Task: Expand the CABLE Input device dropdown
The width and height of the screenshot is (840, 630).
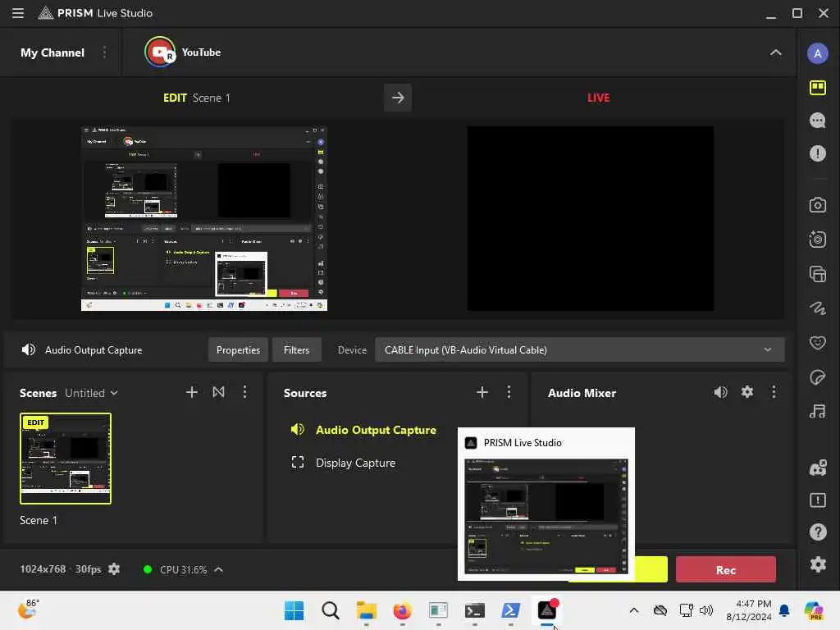Action: [x=580, y=349]
